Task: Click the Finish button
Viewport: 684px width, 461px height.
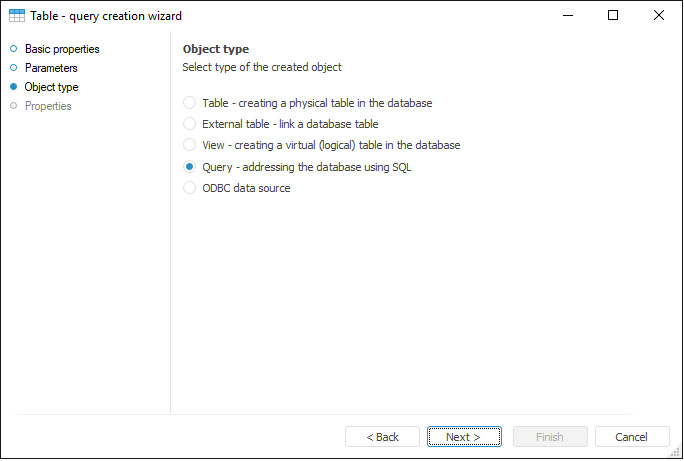Action: pyautogui.click(x=550, y=437)
